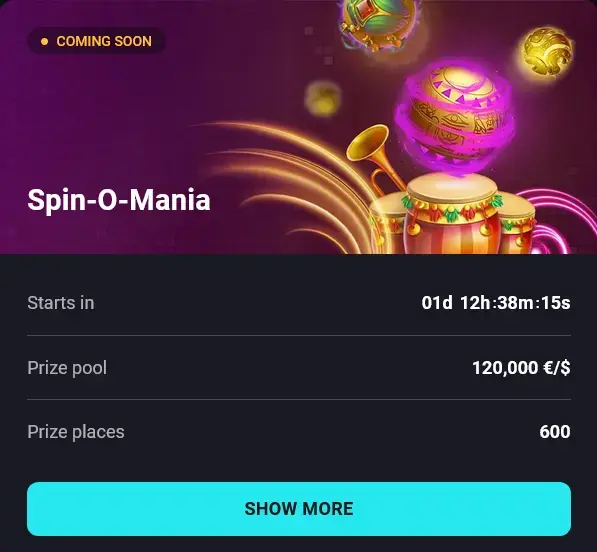This screenshot has height=552, width=597.
Task: Open the Spin-O-Mania tournament title
Action: coord(119,200)
